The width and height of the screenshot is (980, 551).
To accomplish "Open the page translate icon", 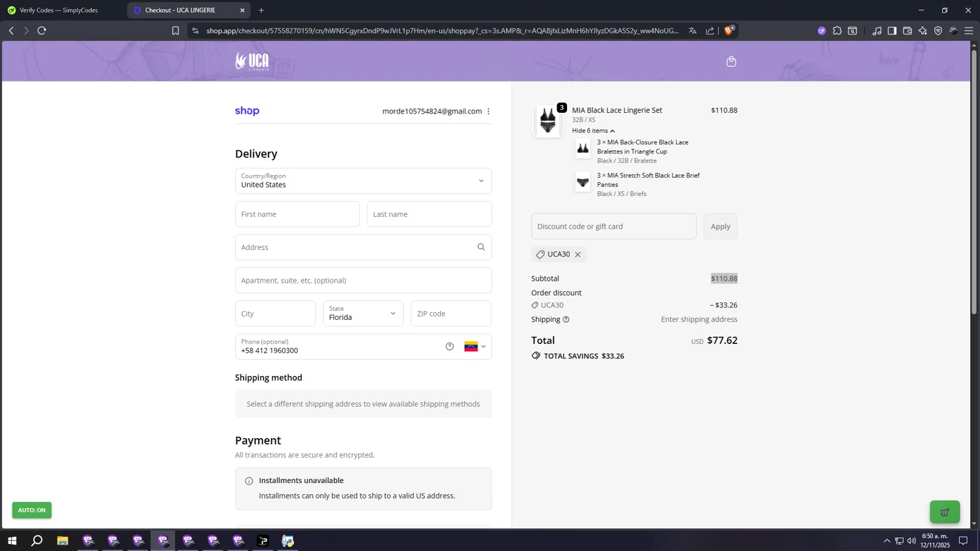I will (x=693, y=31).
